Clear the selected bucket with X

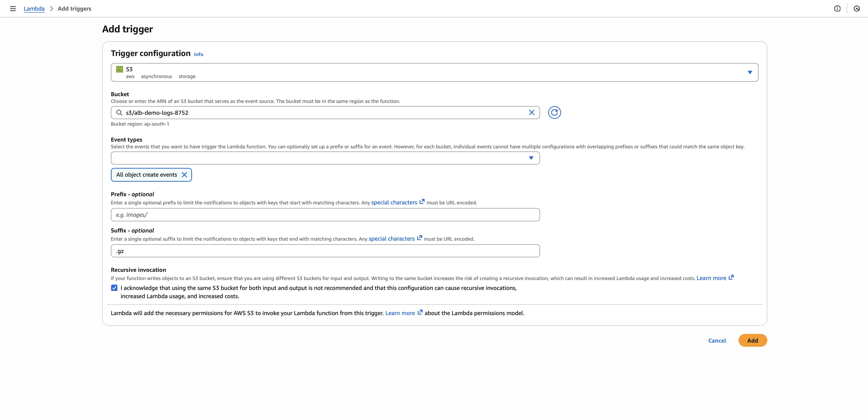[531, 113]
